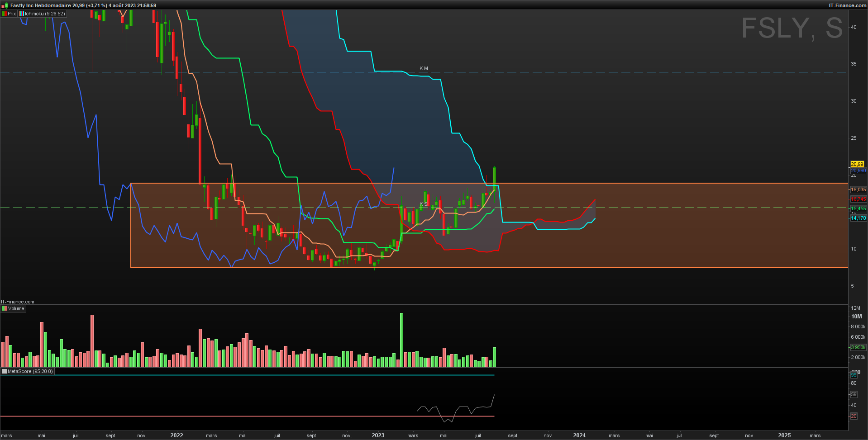Click the candlestick icon beside Fastly Inc title
The image size is (868, 440).
pyautogui.click(x=5, y=5)
